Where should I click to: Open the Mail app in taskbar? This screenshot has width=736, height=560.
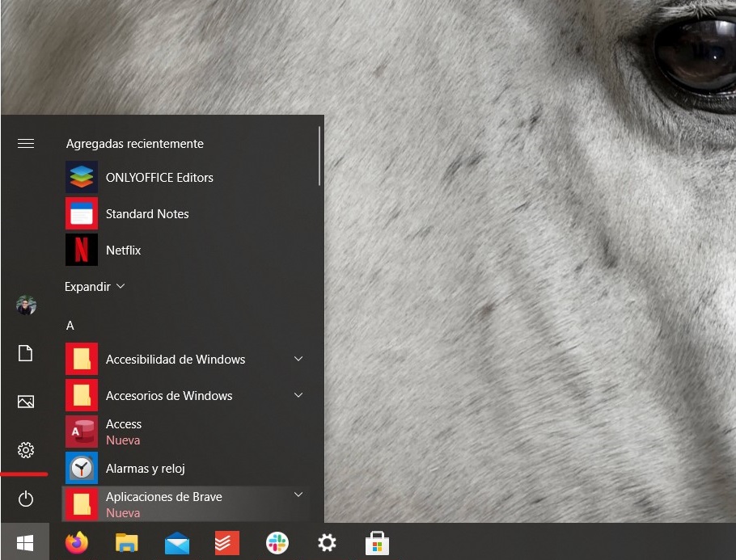(177, 543)
